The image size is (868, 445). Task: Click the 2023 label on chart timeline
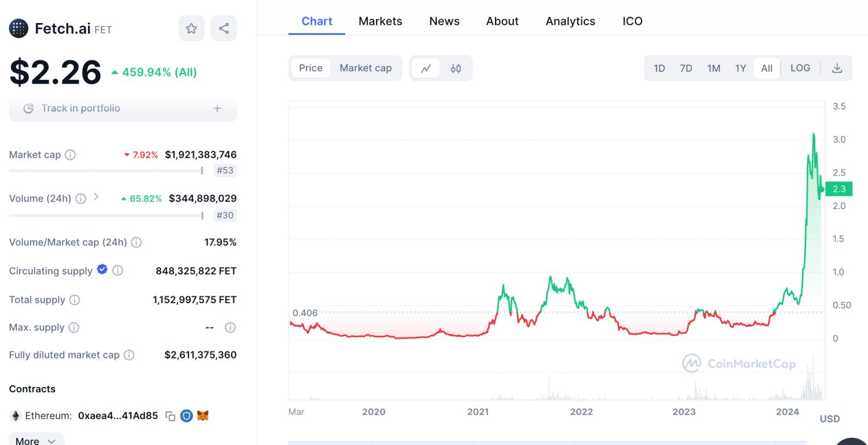tap(684, 412)
